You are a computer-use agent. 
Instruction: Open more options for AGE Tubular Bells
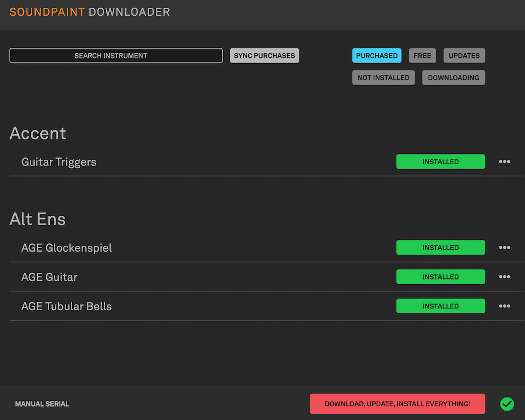(x=504, y=306)
